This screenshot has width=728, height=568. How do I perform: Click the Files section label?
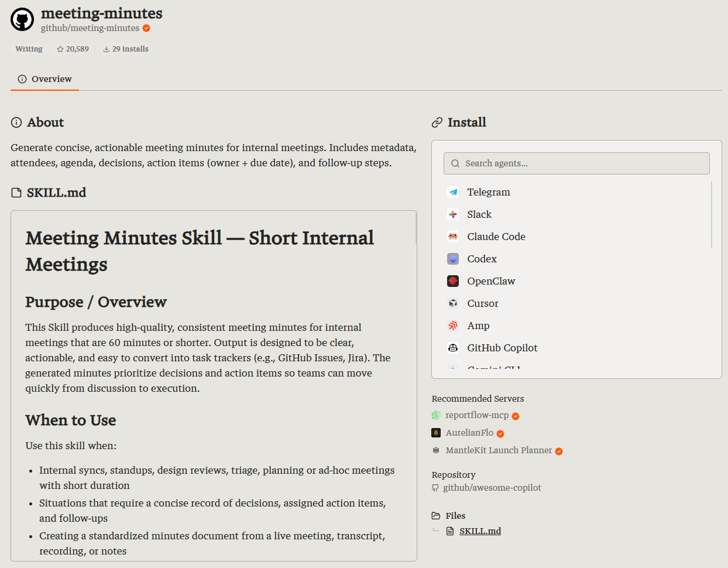[455, 516]
